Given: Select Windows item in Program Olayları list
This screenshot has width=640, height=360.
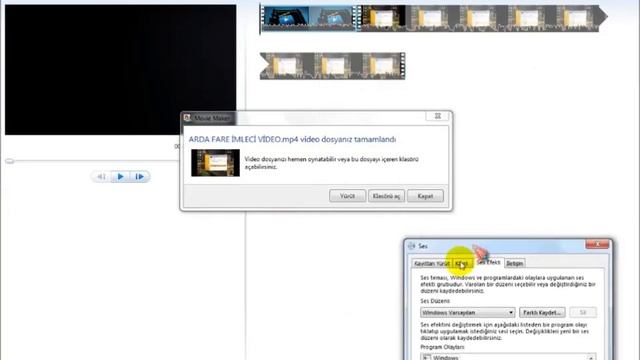Looking at the screenshot, I should pyautogui.click(x=446, y=358).
